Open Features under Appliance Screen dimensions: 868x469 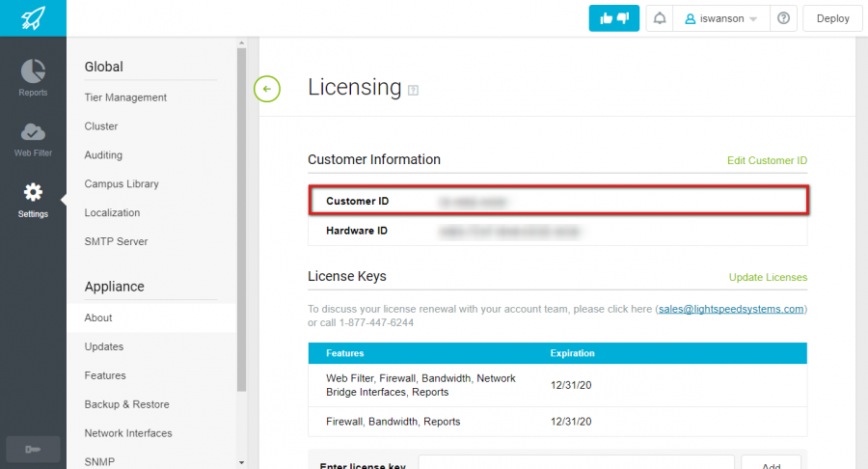(x=104, y=375)
